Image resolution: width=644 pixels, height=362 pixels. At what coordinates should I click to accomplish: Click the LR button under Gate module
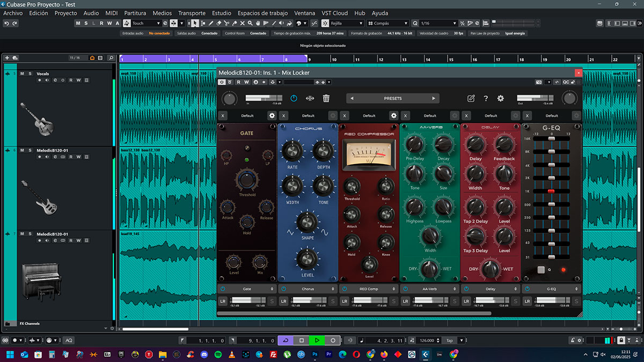223,301
